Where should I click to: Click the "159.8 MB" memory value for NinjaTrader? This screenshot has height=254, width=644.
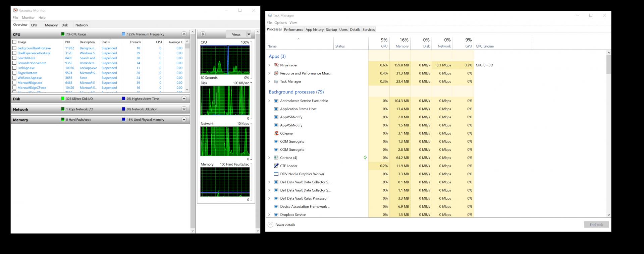(x=401, y=65)
